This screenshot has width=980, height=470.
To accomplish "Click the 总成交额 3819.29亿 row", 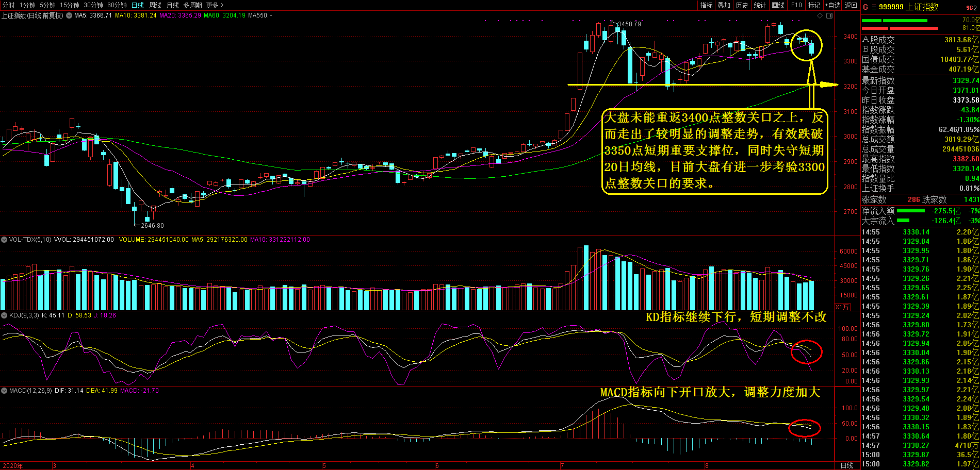I will [x=920, y=139].
